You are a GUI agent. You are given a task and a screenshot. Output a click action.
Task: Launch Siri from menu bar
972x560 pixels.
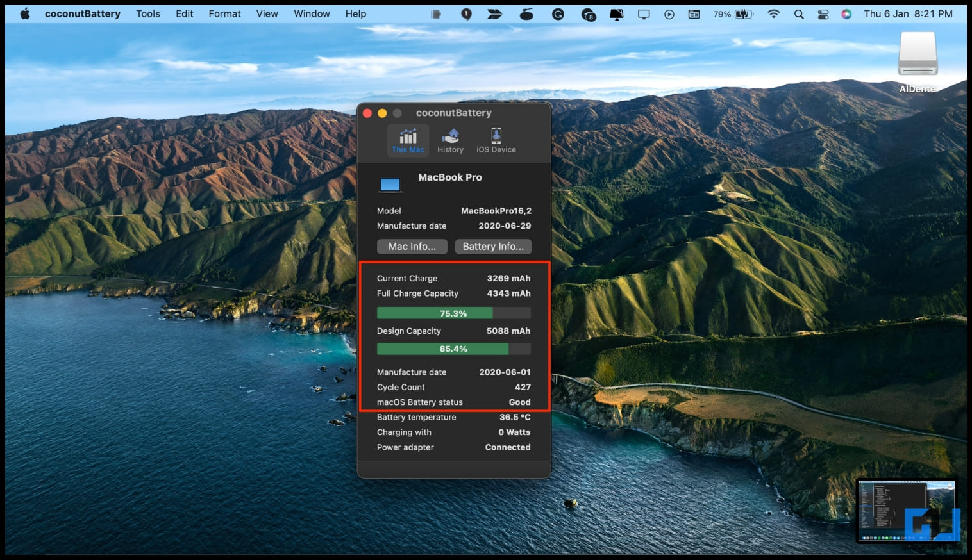pyautogui.click(x=846, y=13)
